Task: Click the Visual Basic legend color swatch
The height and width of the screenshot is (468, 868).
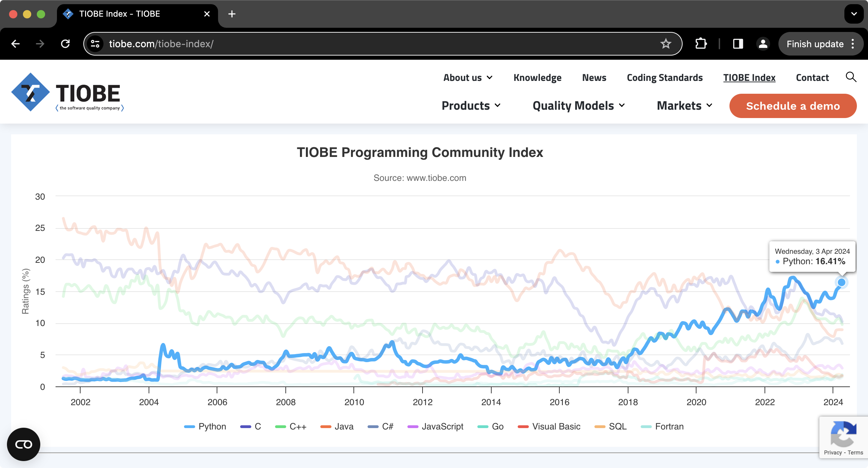Action: pyautogui.click(x=523, y=427)
